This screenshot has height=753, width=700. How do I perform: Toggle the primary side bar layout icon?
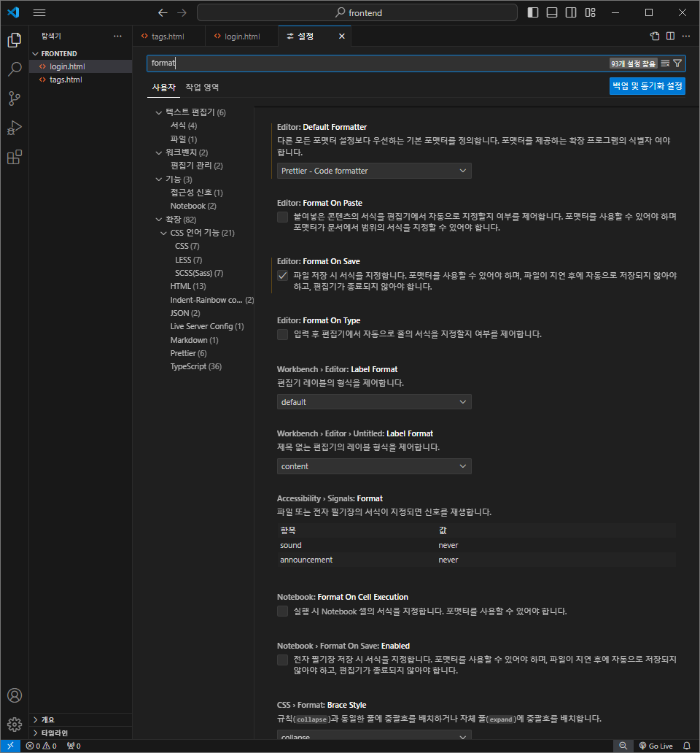(533, 12)
